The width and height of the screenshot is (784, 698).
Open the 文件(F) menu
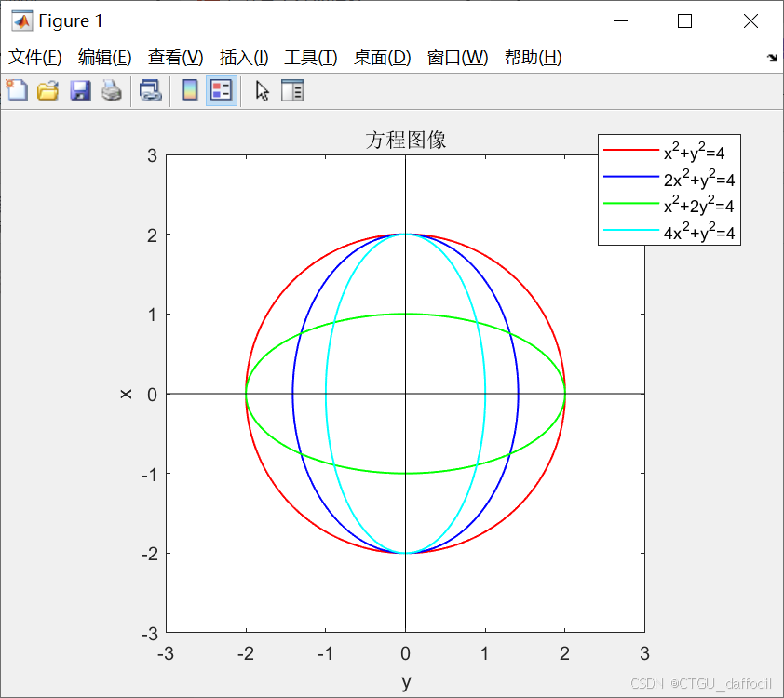[35, 58]
